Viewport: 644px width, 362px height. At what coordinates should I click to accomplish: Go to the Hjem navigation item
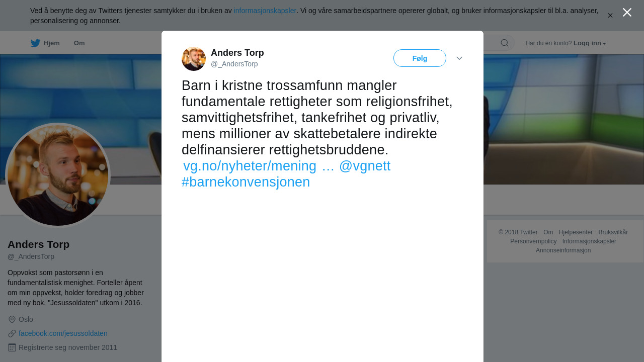(x=45, y=43)
